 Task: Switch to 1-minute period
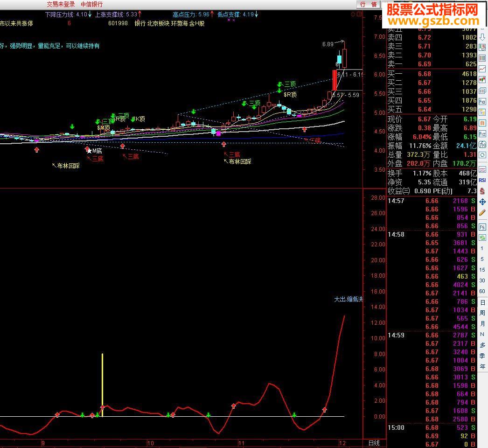482,248
